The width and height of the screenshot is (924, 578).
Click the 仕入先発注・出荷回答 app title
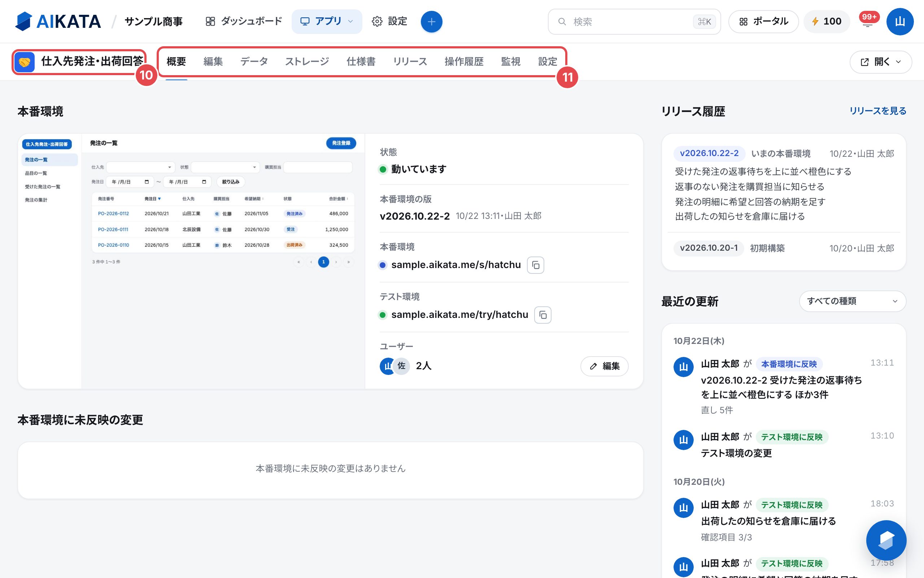click(92, 61)
